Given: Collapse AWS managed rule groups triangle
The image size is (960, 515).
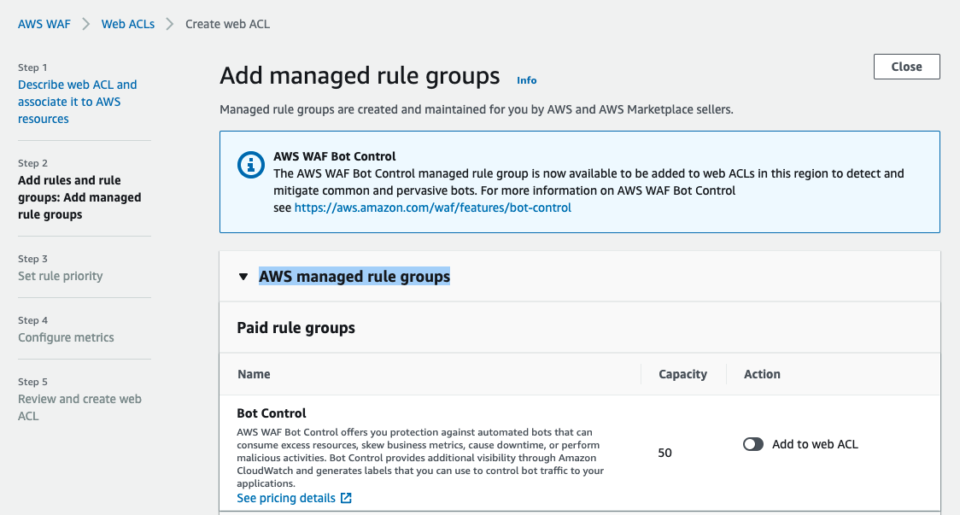Looking at the screenshot, I should point(243,277).
